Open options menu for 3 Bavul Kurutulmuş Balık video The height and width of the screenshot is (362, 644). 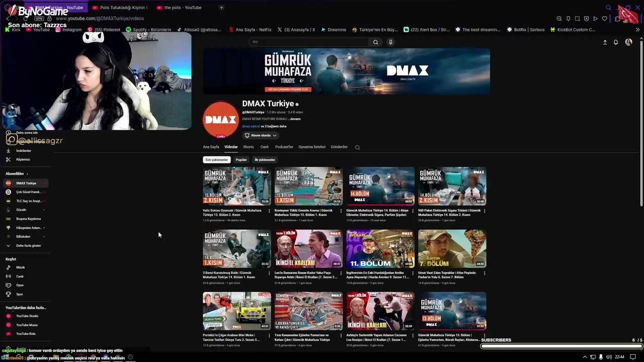tap(269, 274)
